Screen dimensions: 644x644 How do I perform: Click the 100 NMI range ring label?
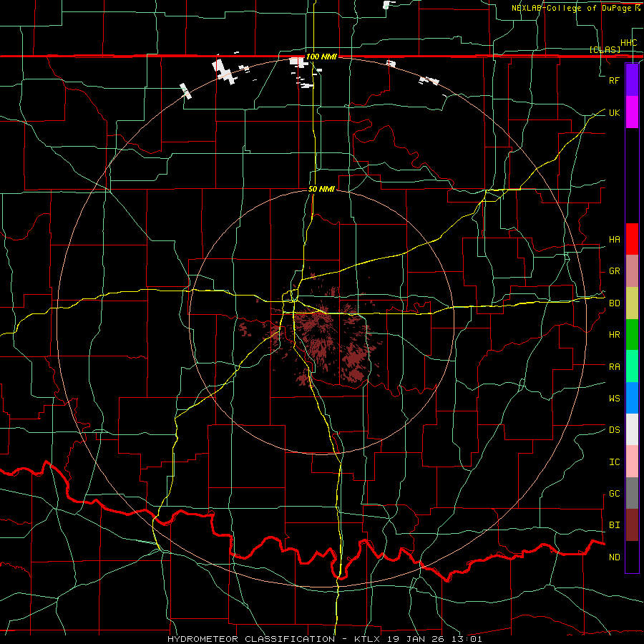coord(321,57)
